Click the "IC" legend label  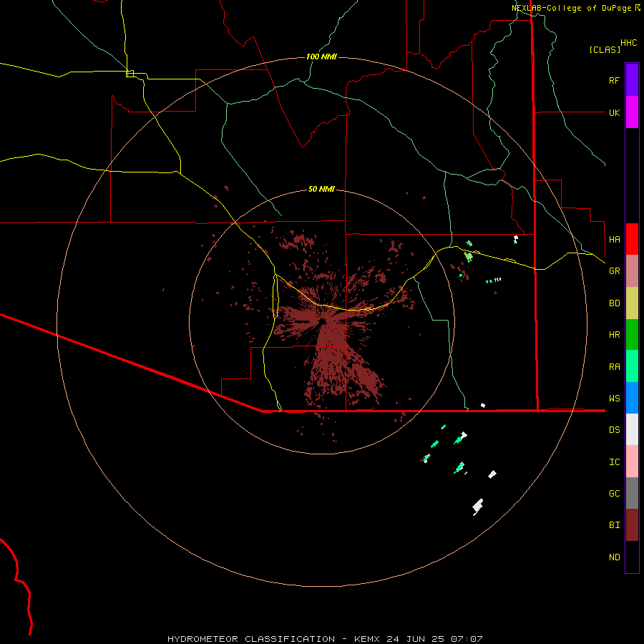pos(614,462)
